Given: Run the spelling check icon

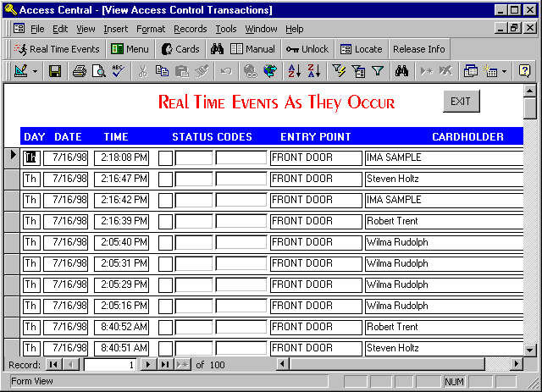Looking at the screenshot, I should [118, 71].
